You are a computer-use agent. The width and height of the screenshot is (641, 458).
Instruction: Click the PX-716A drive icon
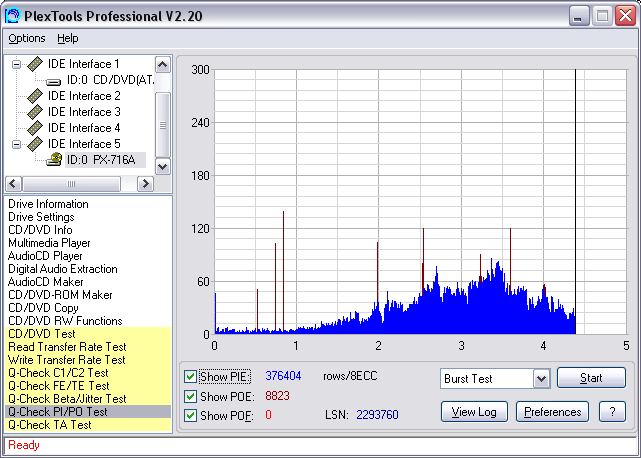pos(54,159)
